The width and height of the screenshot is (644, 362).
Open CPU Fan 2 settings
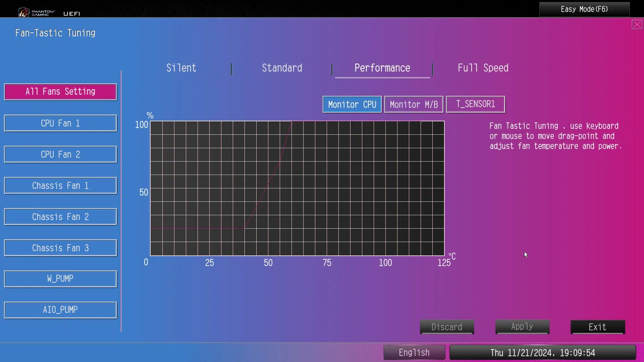click(60, 155)
